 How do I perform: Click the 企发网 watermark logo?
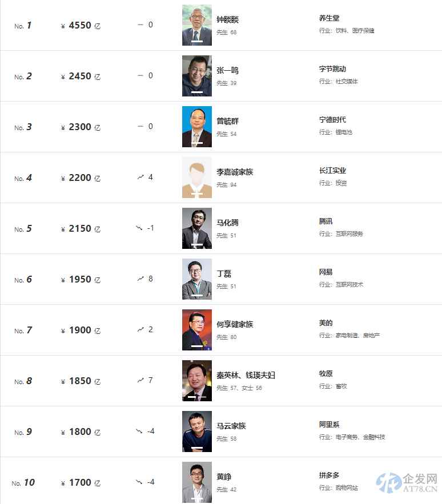[407, 483]
